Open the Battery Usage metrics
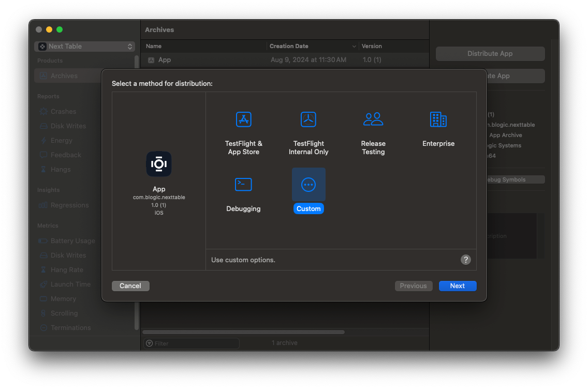The height and width of the screenshot is (389, 588). tap(72, 241)
